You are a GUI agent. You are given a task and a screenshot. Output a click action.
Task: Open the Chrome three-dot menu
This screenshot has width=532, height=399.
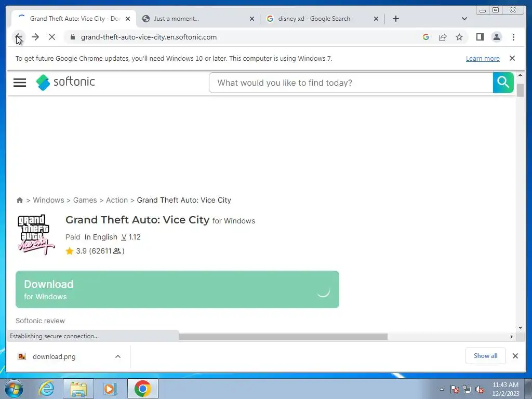tap(513, 37)
